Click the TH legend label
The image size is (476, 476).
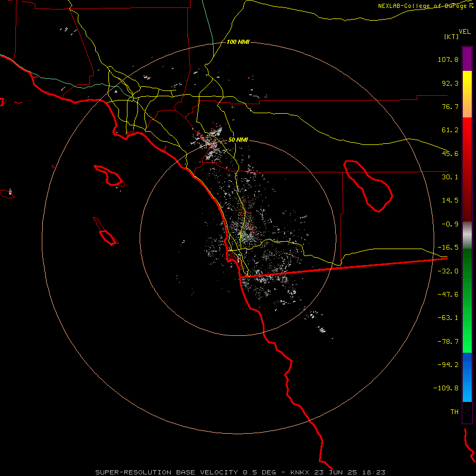coord(454,411)
